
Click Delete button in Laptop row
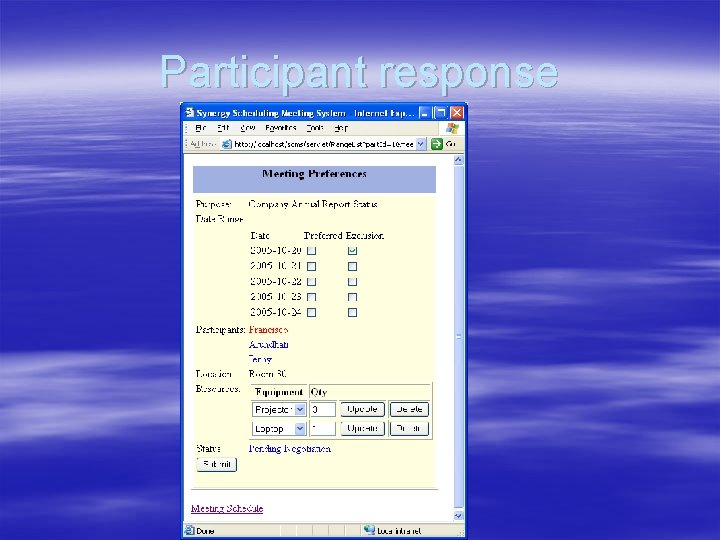coord(409,428)
